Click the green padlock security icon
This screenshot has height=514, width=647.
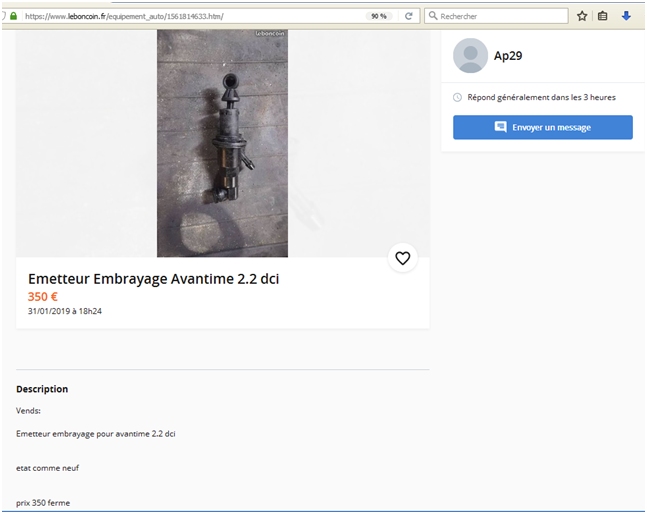13,16
